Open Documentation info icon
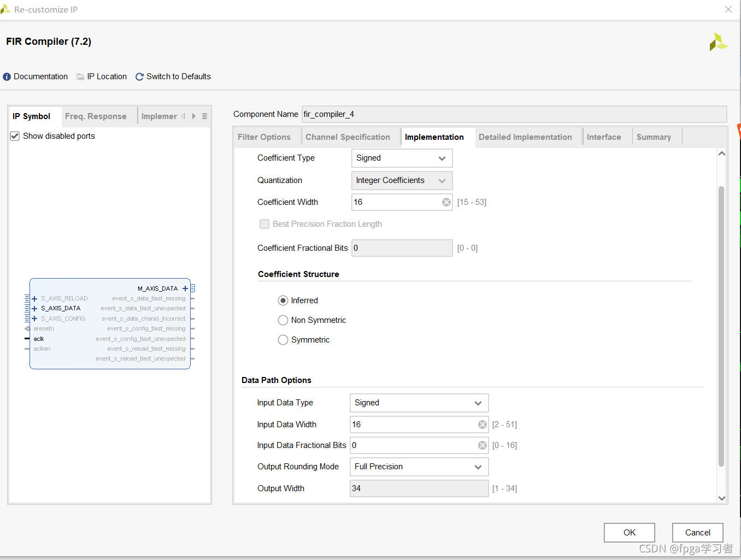 click(x=7, y=77)
